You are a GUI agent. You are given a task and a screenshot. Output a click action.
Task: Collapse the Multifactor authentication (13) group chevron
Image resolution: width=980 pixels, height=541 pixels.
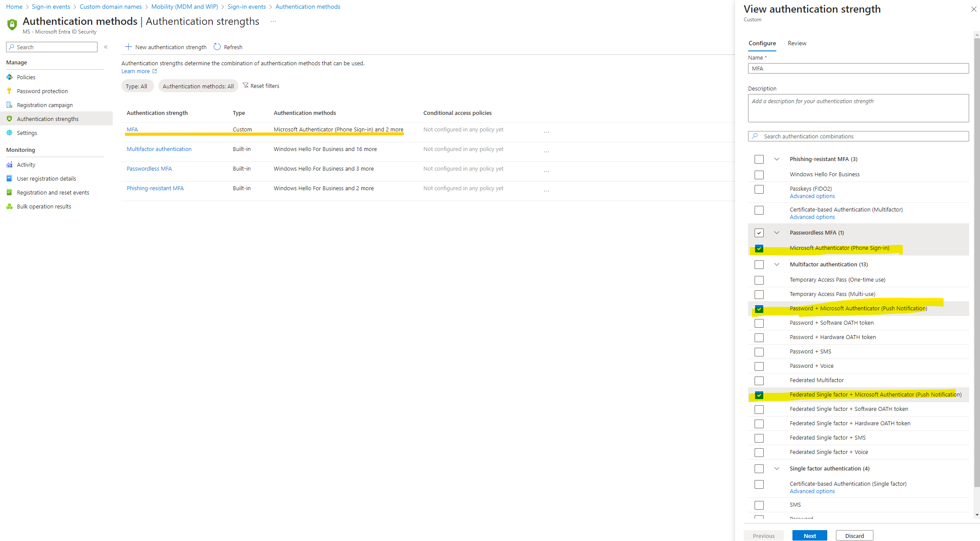(777, 264)
